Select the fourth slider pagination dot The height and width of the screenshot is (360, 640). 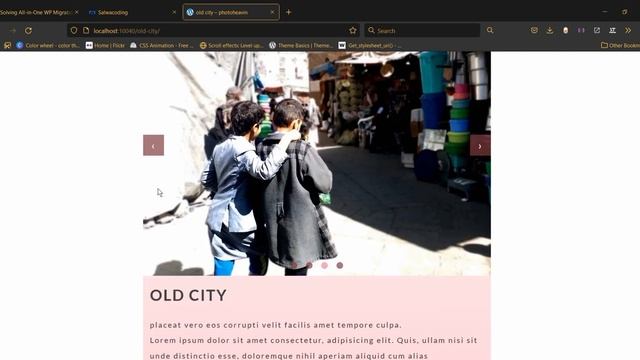(x=340, y=265)
